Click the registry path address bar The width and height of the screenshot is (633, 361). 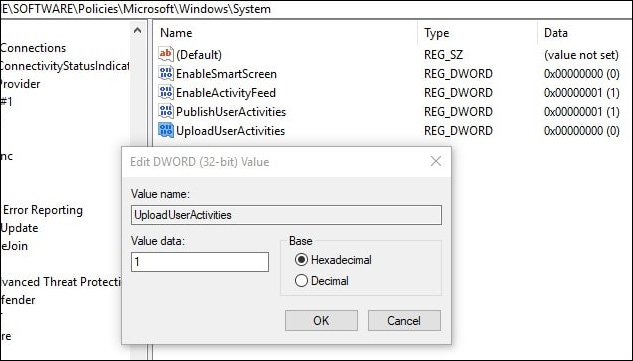pos(316,9)
